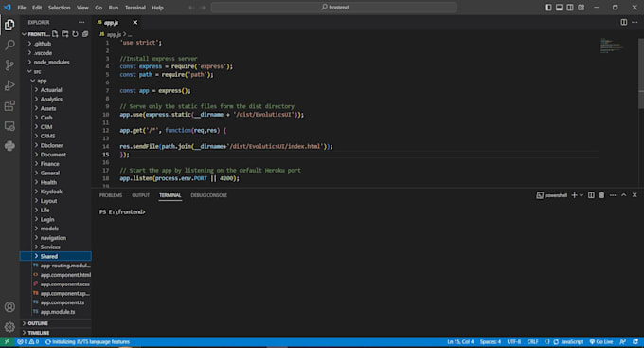
Task: Refresh the Explorer file tree
Action: pos(75,34)
